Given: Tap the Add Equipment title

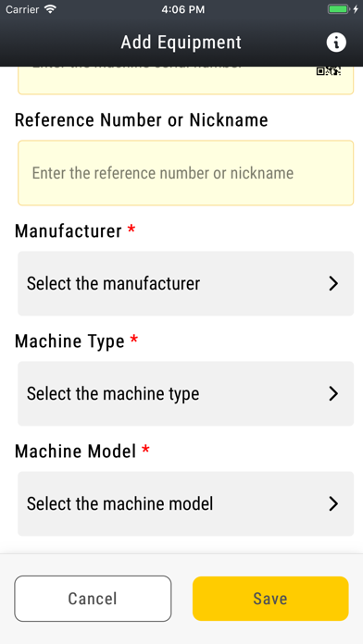Looking at the screenshot, I should click(x=181, y=43).
